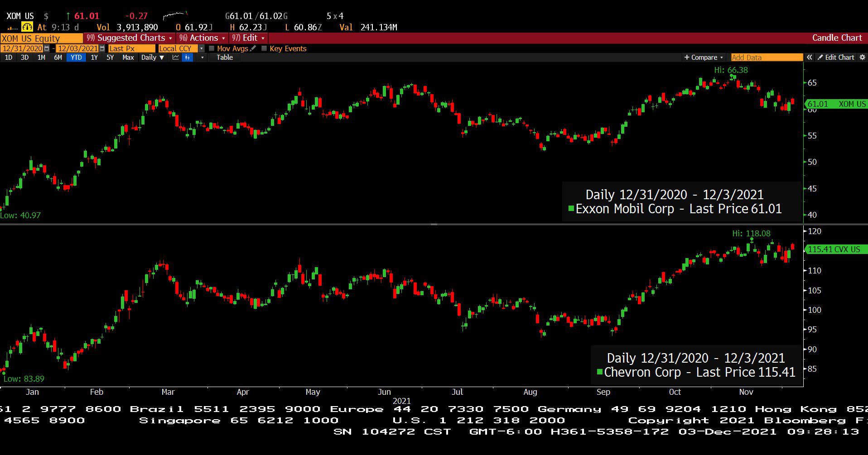868x455 pixels.
Task: Select the YTD range tab
Action: 76,57
